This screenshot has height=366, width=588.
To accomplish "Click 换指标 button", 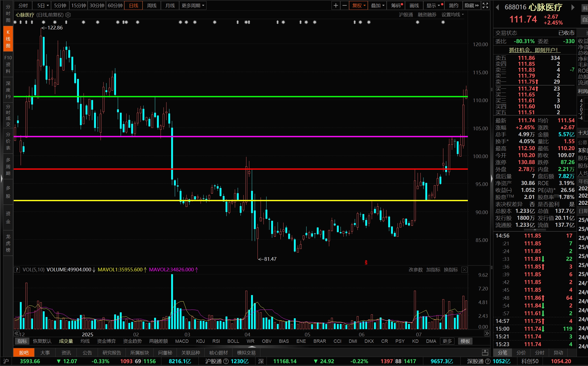I will pos(451,270).
